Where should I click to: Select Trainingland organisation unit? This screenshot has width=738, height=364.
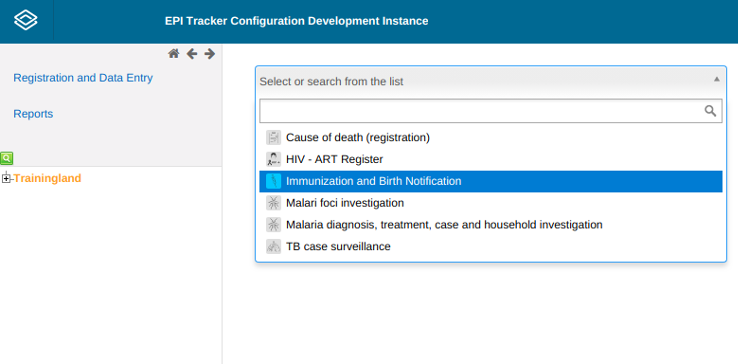point(47,178)
